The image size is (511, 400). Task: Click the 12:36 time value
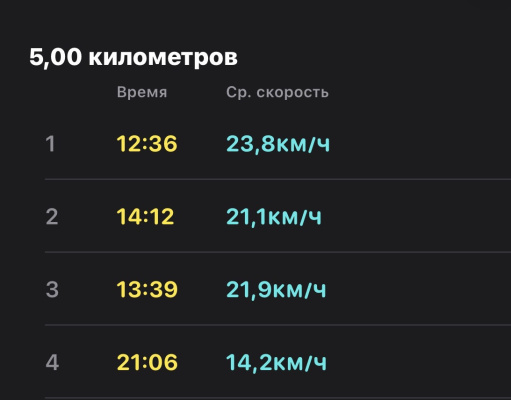[147, 144]
